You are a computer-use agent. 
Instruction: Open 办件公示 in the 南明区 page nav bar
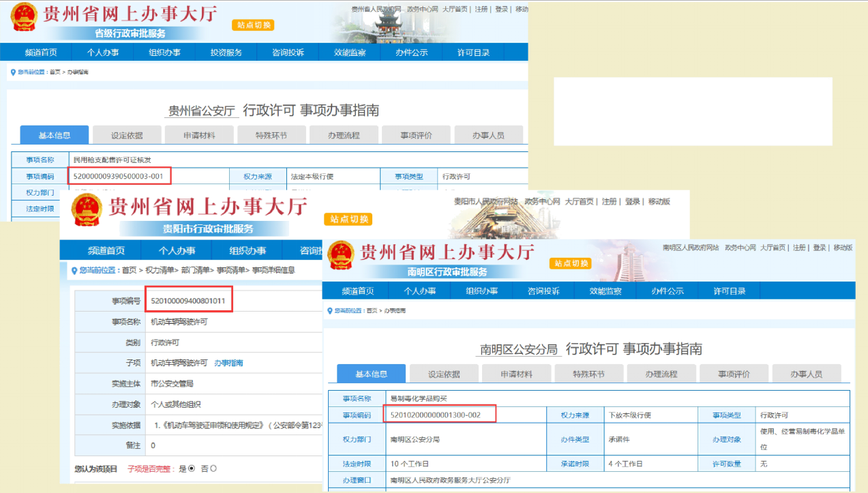[x=668, y=291]
